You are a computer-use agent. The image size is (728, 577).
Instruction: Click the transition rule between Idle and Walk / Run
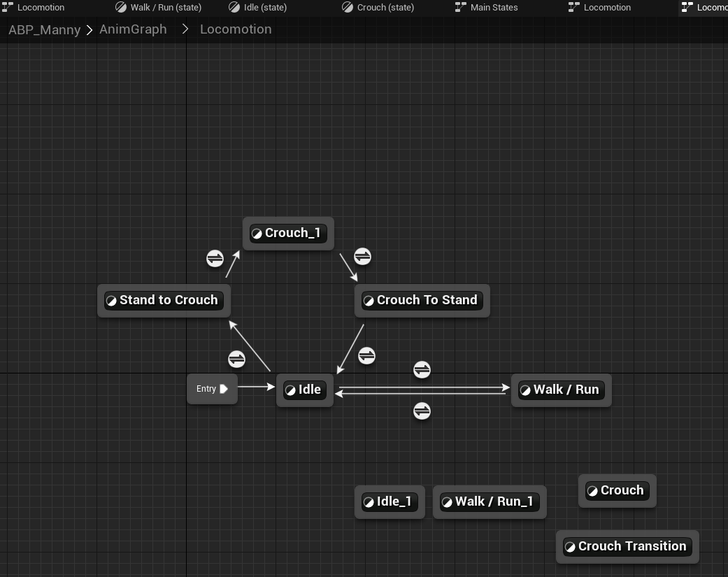pos(422,369)
